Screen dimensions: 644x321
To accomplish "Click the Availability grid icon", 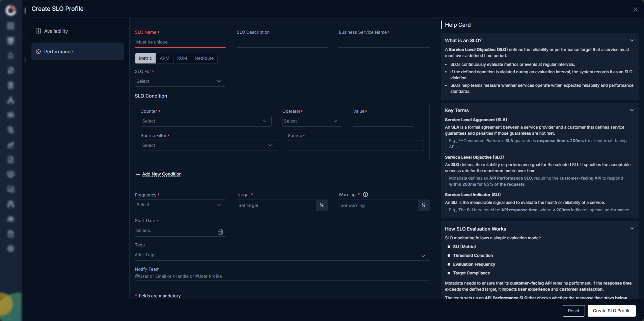I will pos(38,31).
